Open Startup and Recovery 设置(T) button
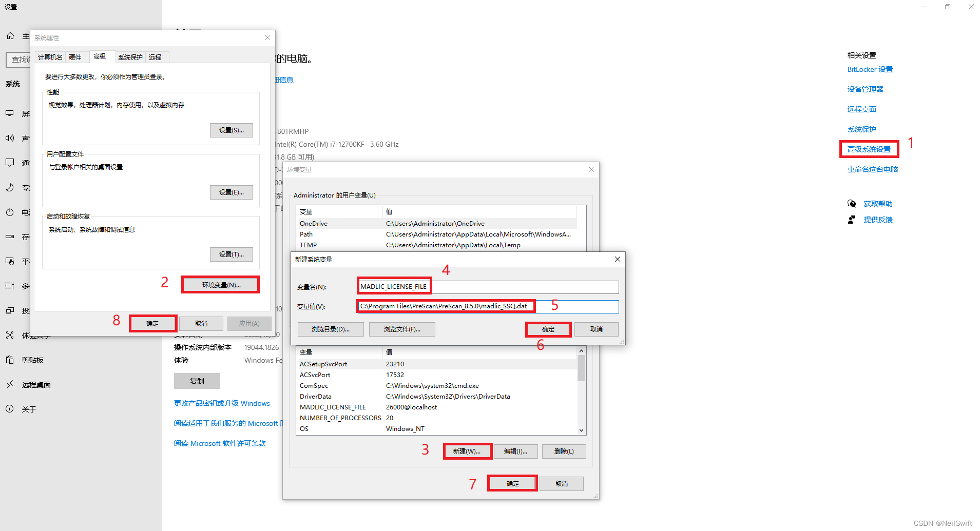The height and width of the screenshot is (531, 980). 232,254
